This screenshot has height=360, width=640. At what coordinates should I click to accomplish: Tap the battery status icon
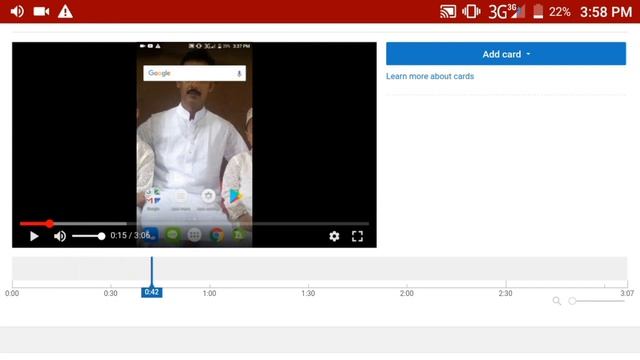(538, 11)
